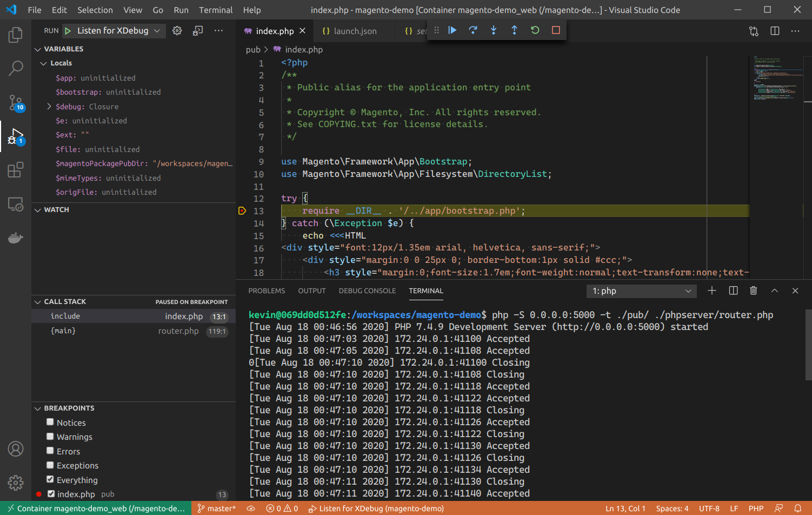
Task: Step out of the current function
Action: pos(514,30)
